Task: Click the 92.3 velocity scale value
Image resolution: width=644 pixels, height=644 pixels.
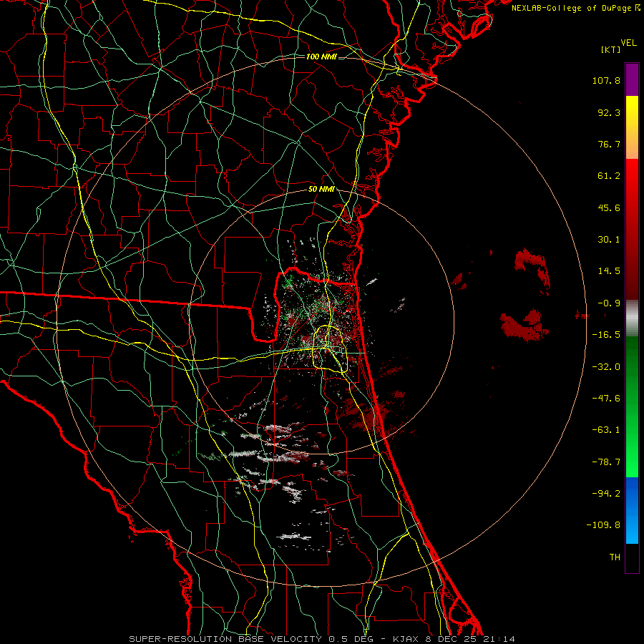Action: tap(609, 112)
